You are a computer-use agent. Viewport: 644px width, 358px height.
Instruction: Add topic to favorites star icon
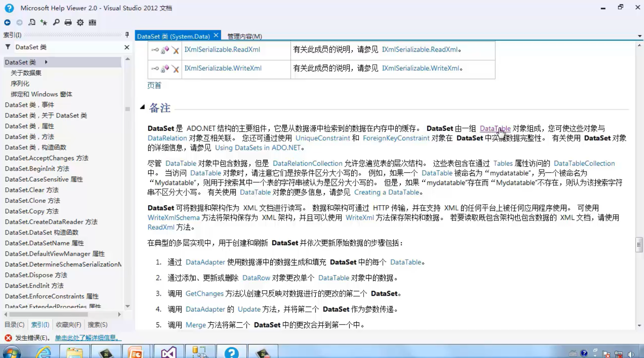[44, 22]
